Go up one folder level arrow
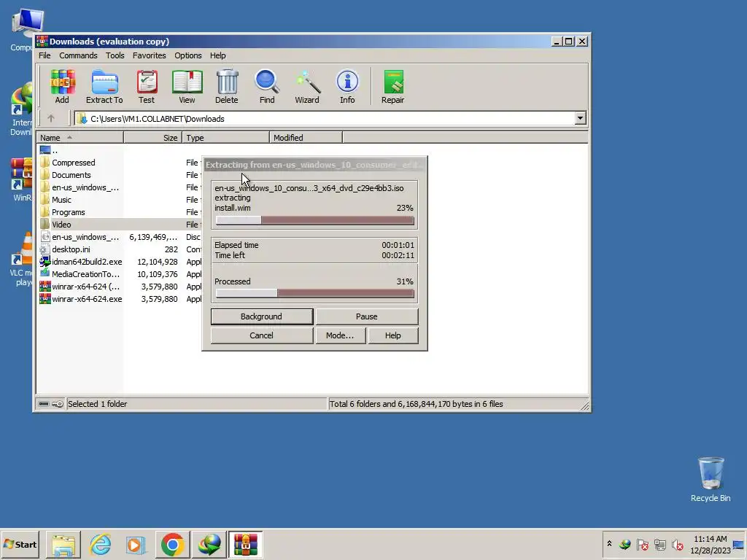Image resolution: width=747 pixels, height=560 pixels. (51, 118)
